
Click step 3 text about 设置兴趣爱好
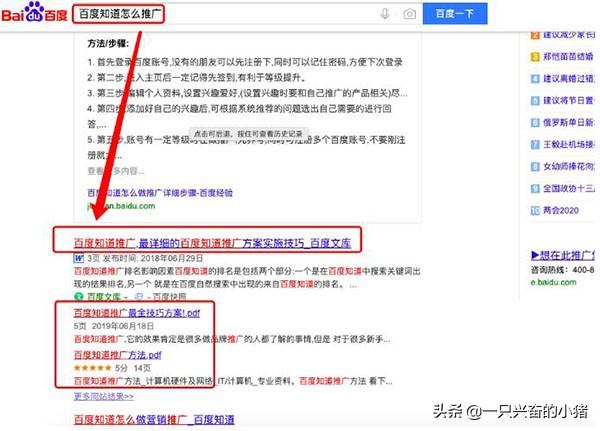[248, 93]
